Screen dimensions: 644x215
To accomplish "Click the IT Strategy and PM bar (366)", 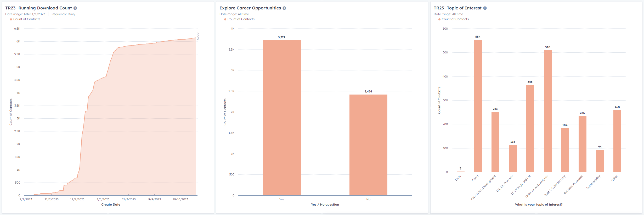I will 530,128.
